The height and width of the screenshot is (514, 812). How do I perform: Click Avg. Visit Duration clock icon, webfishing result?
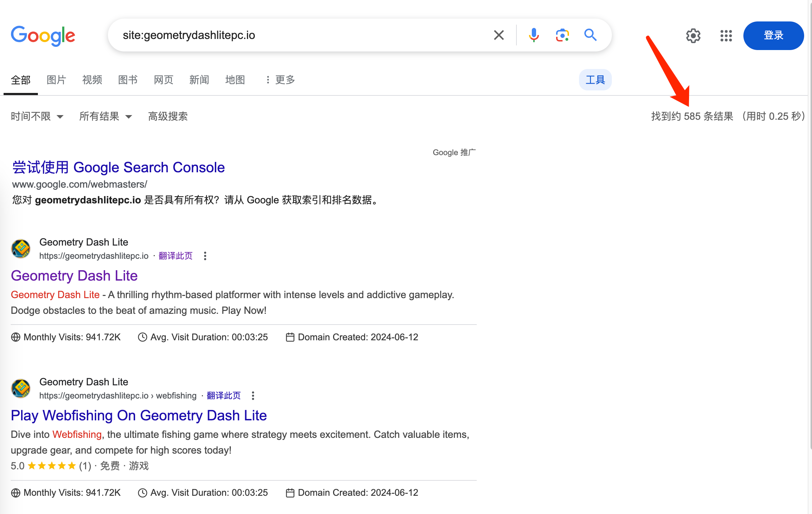click(143, 493)
